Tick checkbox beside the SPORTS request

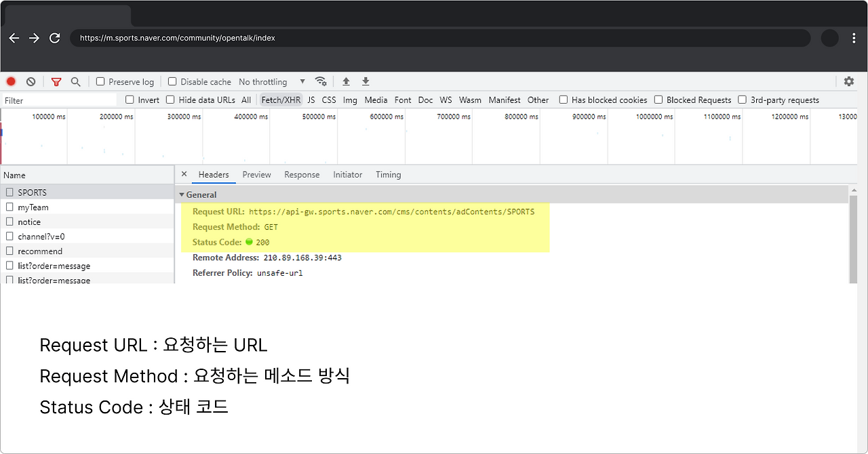(x=9, y=192)
